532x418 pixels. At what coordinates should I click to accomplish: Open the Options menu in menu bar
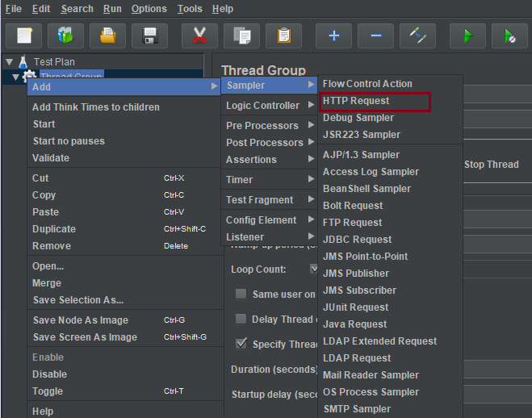pos(149,9)
